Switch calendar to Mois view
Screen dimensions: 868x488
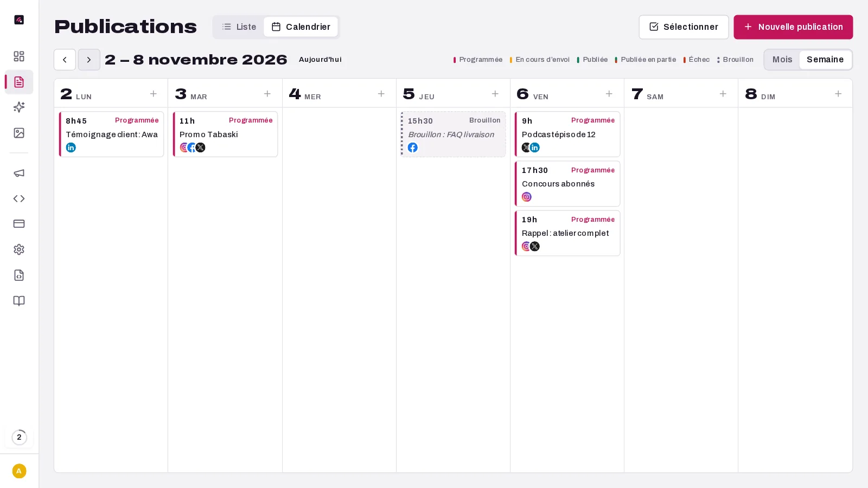tap(782, 60)
